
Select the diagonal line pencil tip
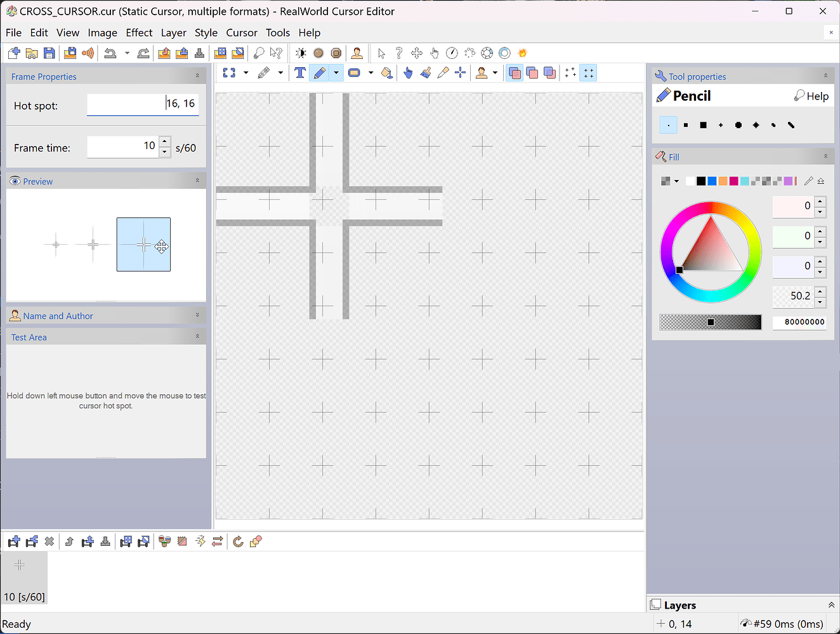791,125
